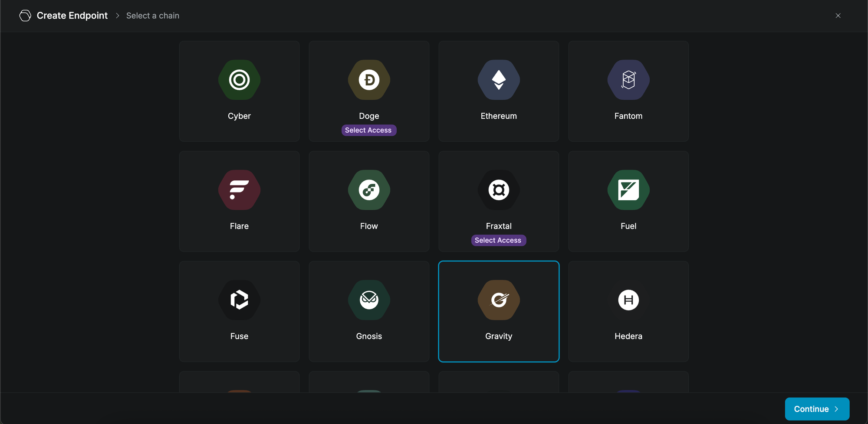Go back to Create Endpoint breadcrumb
868x424 pixels.
click(x=72, y=16)
